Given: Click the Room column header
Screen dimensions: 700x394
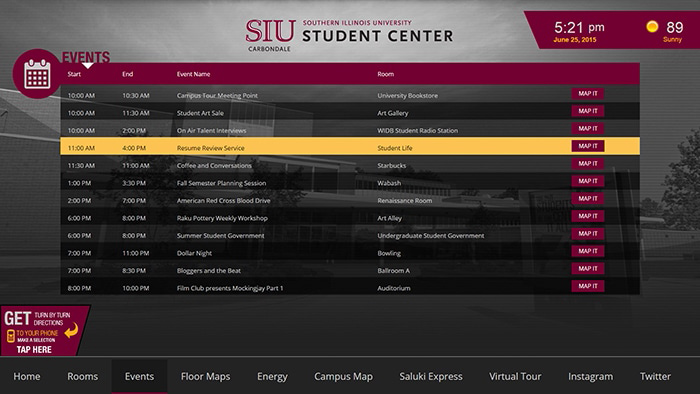Looking at the screenshot, I should 386,74.
